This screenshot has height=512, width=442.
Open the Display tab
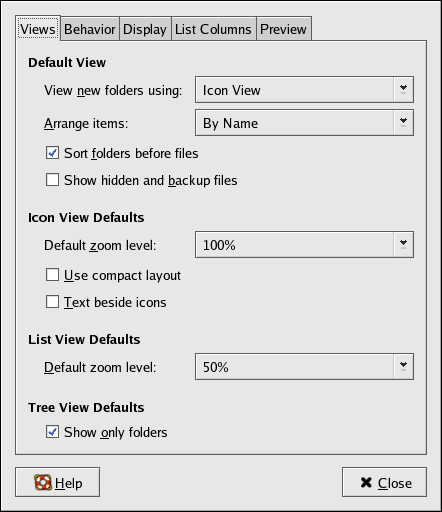(x=145, y=29)
